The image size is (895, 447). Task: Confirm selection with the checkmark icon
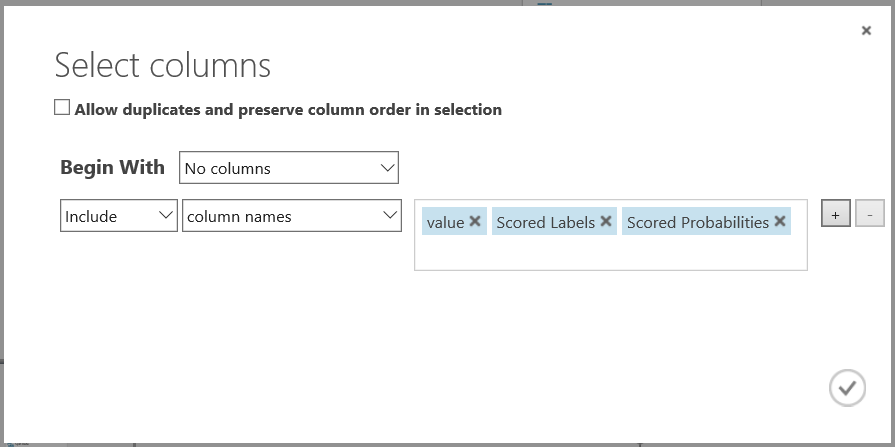pos(847,387)
